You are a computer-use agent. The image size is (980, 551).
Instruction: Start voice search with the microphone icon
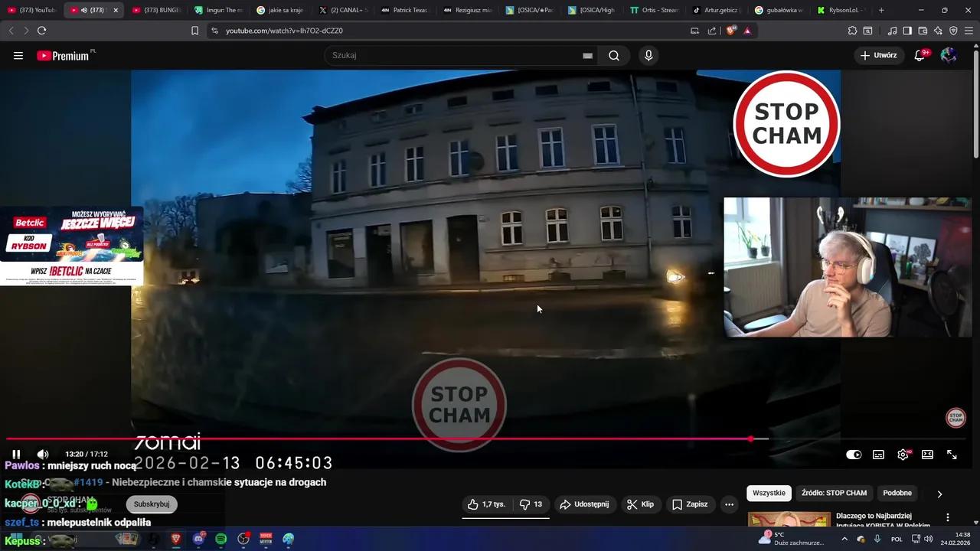(x=648, y=55)
